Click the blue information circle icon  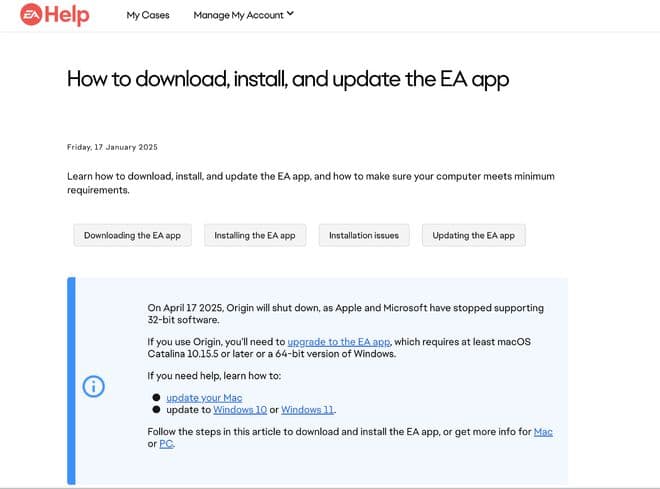(x=93, y=386)
